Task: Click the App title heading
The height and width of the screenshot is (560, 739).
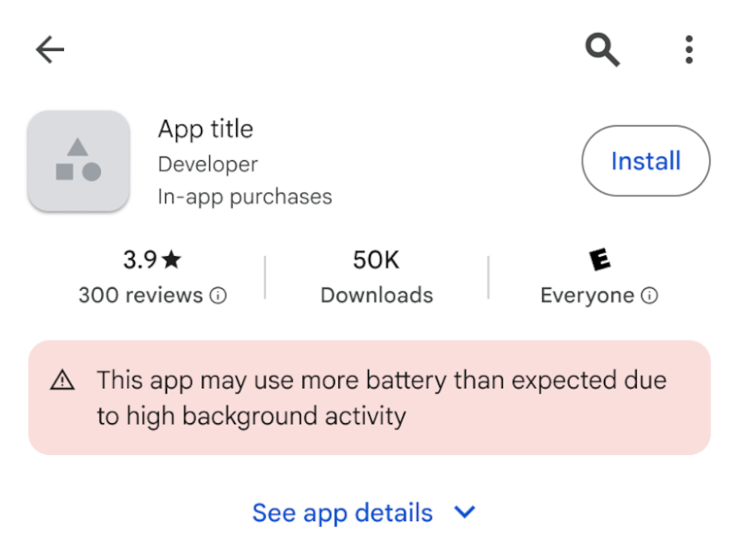Action: [206, 129]
